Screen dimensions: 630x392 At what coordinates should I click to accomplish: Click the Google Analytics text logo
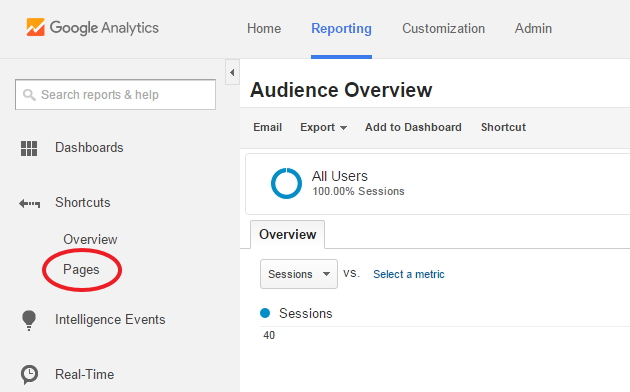click(x=104, y=28)
